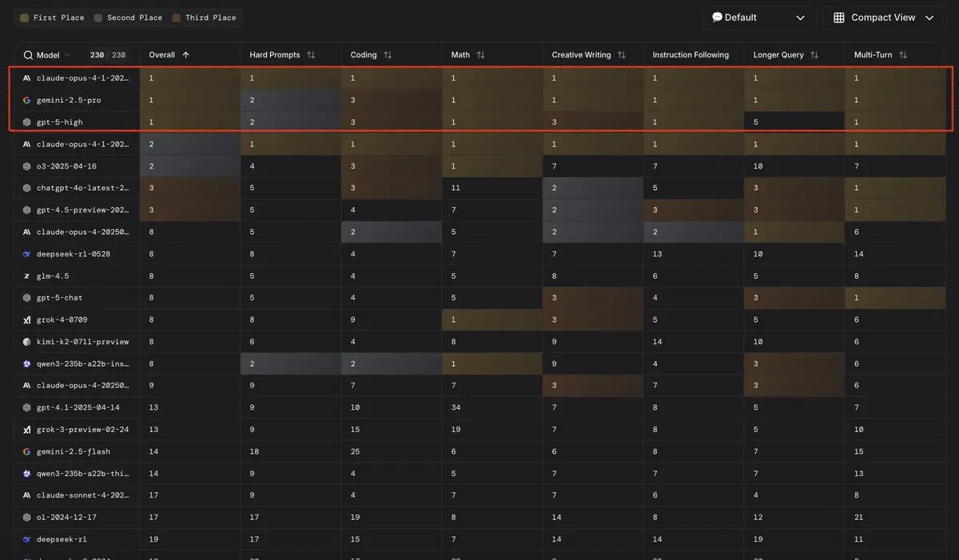Click the OpenAI logo beside o3-2025-04-16
Screen dimensions: 959x560
27,166
